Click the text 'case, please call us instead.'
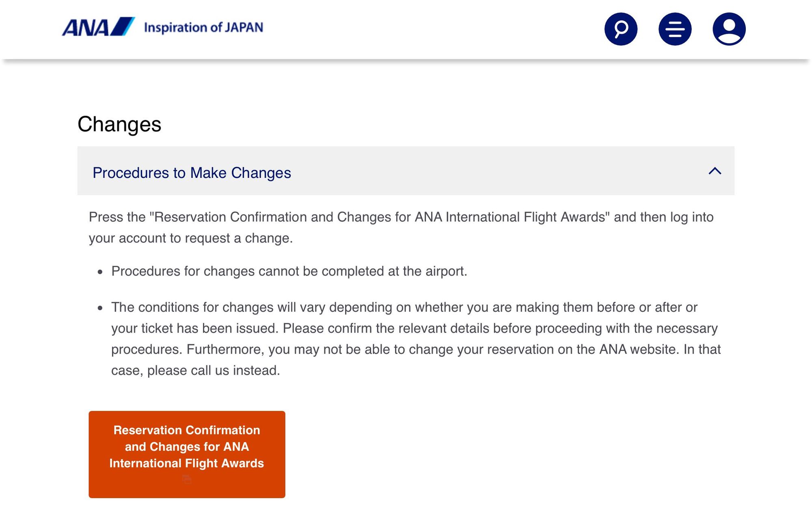 pos(195,370)
